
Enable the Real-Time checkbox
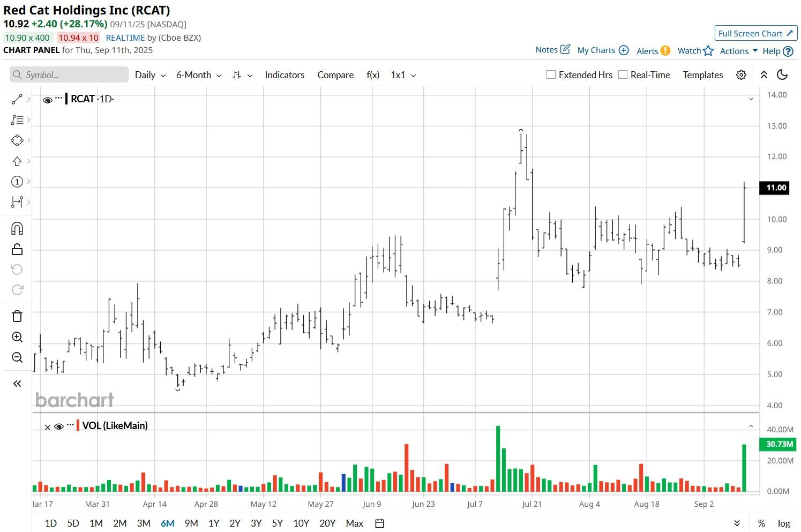[623, 74]
